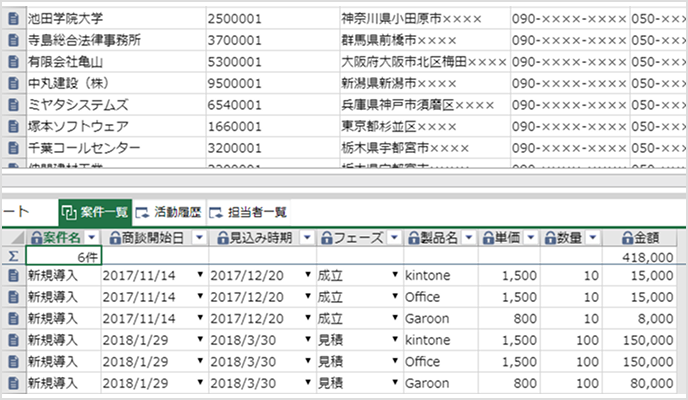Open record icon for 千葉コールセンター row
This screenshot has width=688, height=400.
coord(14,148)
